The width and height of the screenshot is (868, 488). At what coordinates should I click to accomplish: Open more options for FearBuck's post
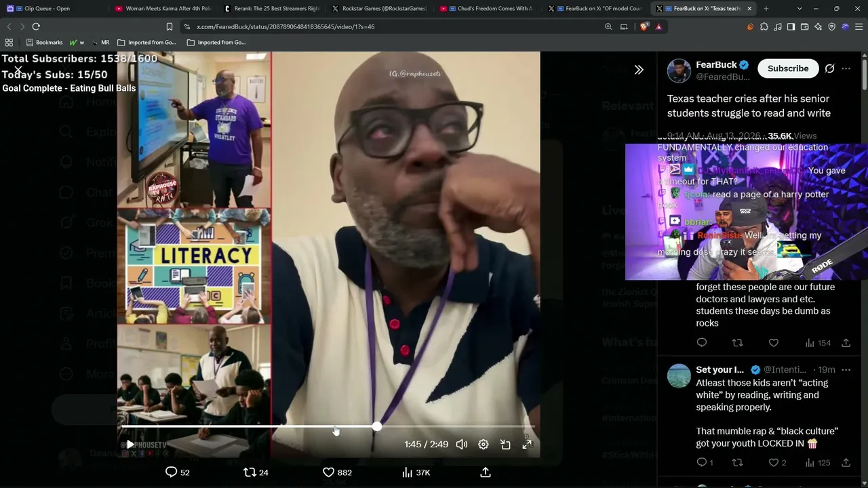[x=846, y=68]
